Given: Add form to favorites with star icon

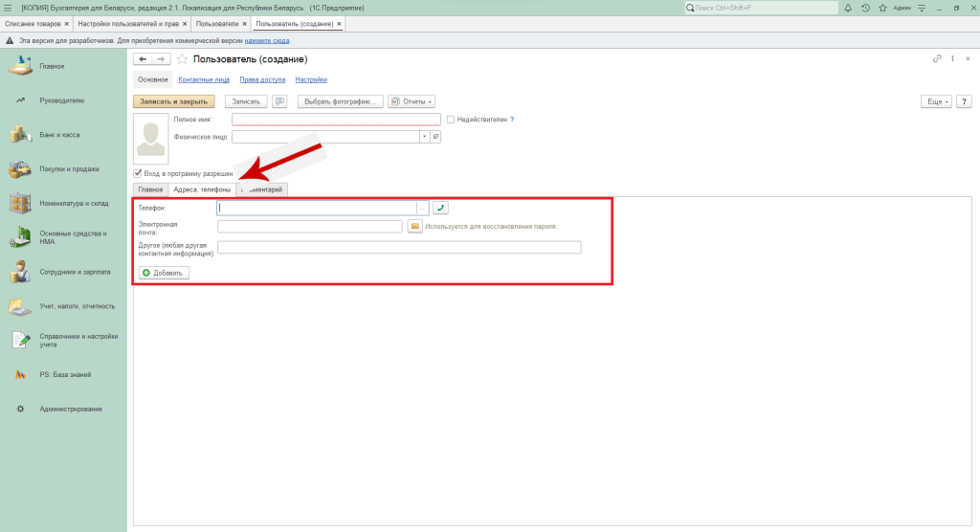Looking at the screenshot, I should 182,59.
